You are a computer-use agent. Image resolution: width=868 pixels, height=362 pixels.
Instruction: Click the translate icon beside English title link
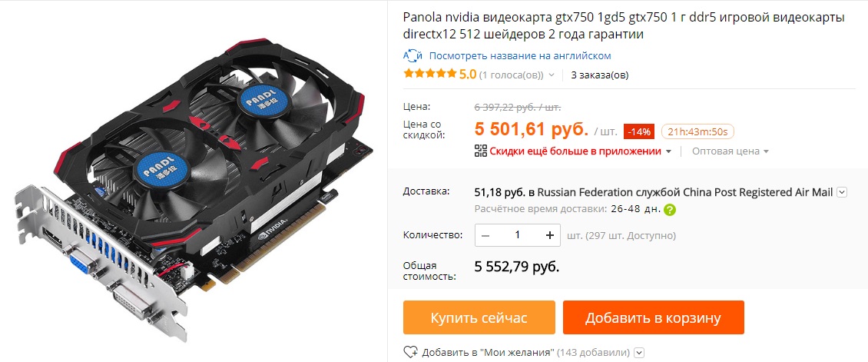pos(413,56)
